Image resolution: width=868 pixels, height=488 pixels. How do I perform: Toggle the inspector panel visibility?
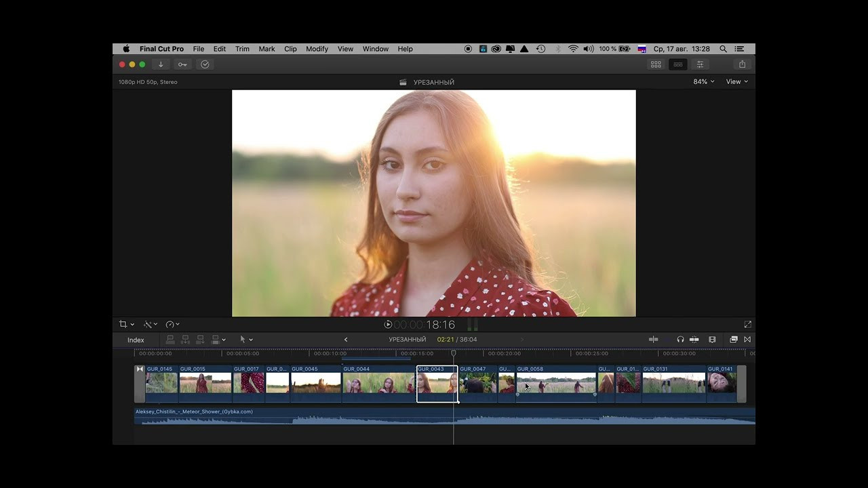pos(700,64)
